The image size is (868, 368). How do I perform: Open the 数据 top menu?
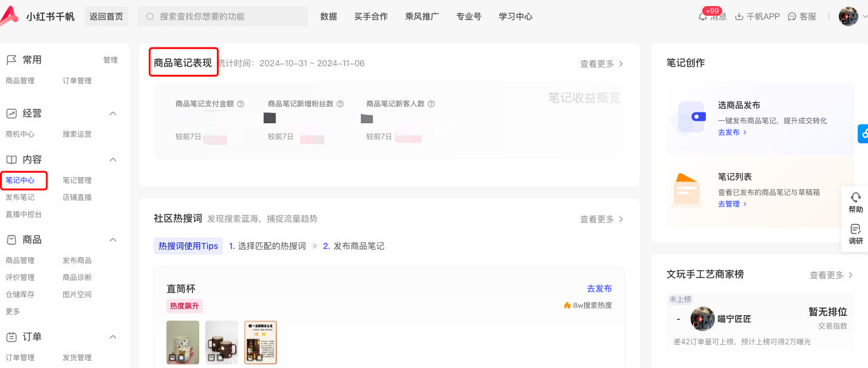329,16
